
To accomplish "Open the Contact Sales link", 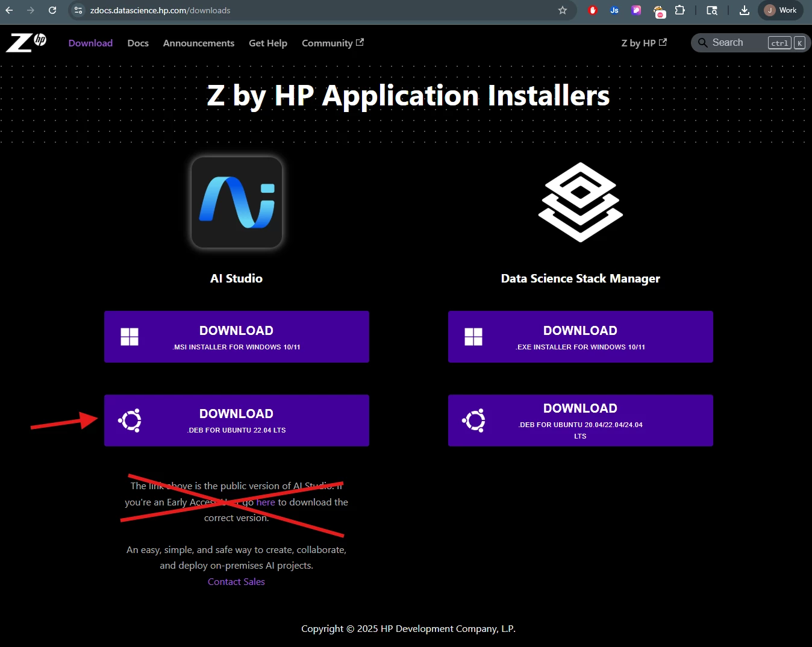I will point(236,581).
